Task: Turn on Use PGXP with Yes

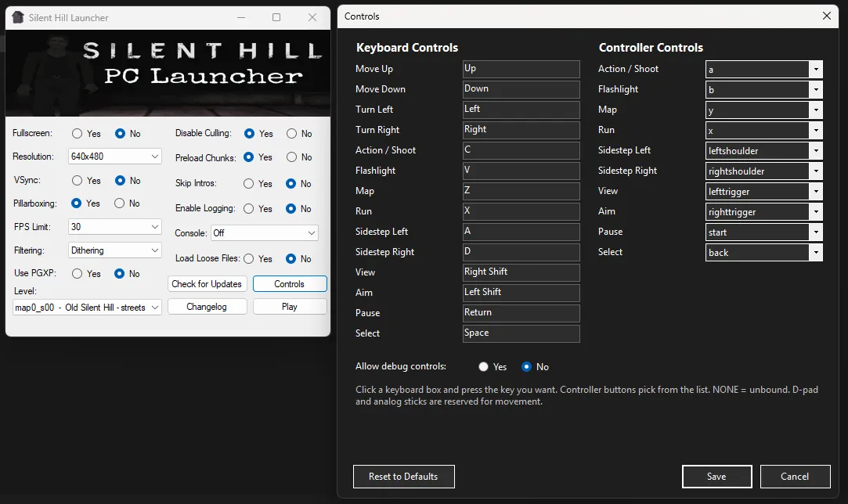Action: 78,274
